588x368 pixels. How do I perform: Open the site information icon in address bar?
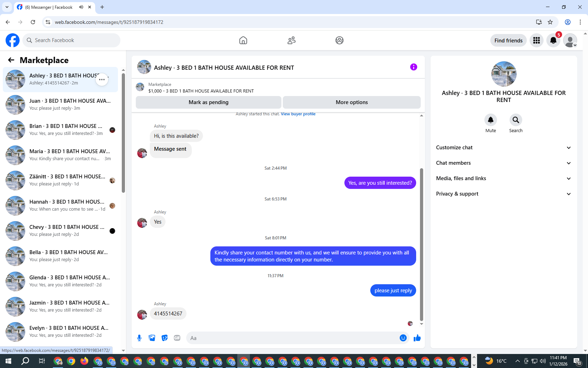click(48, 22)
